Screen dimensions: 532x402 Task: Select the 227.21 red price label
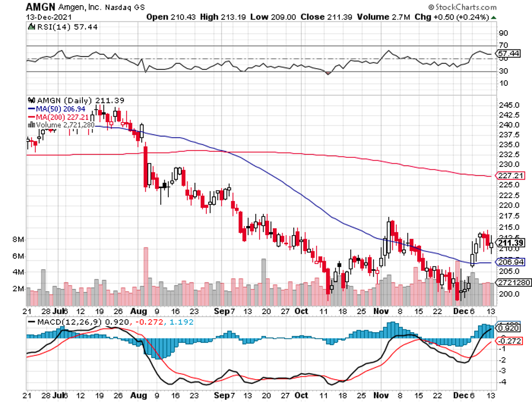tap(509, 176)
